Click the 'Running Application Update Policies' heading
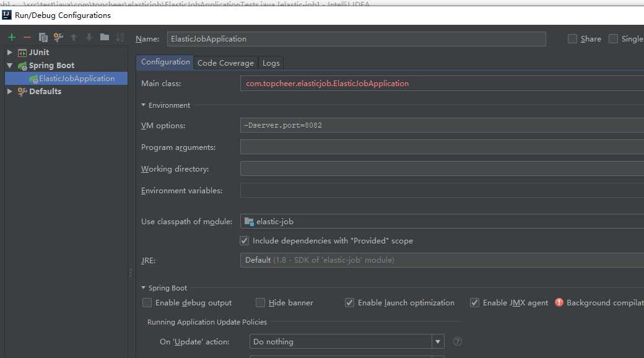This screenshot has width=644, height=358. tap(207, 322)
